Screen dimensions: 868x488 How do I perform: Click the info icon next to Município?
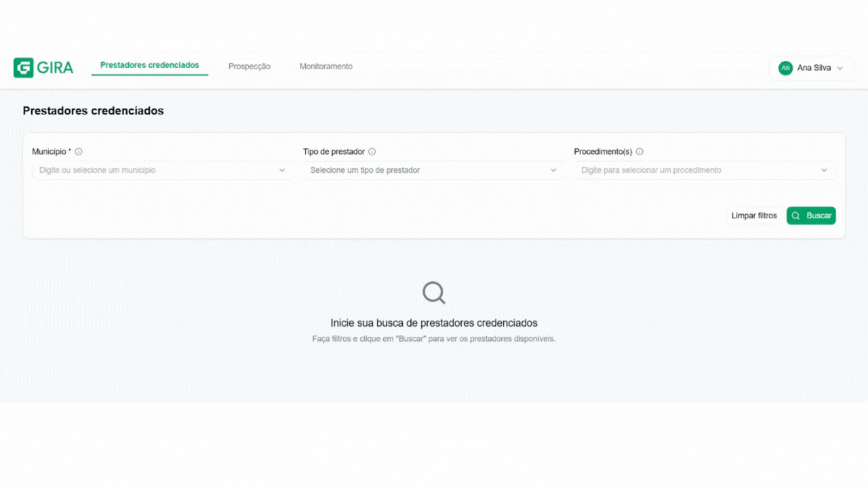79,152
